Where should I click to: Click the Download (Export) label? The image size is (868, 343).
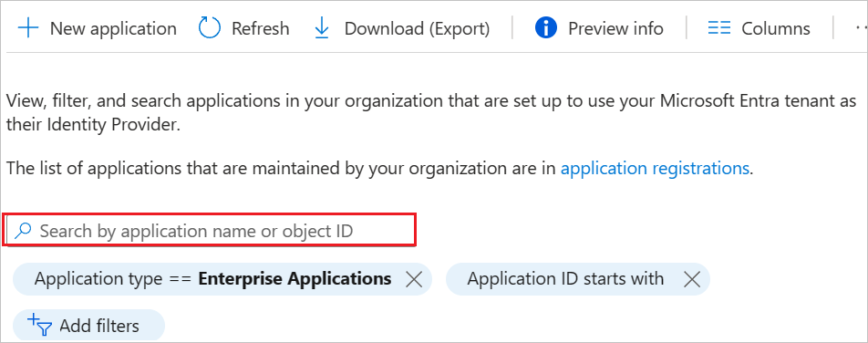[417, 28]
